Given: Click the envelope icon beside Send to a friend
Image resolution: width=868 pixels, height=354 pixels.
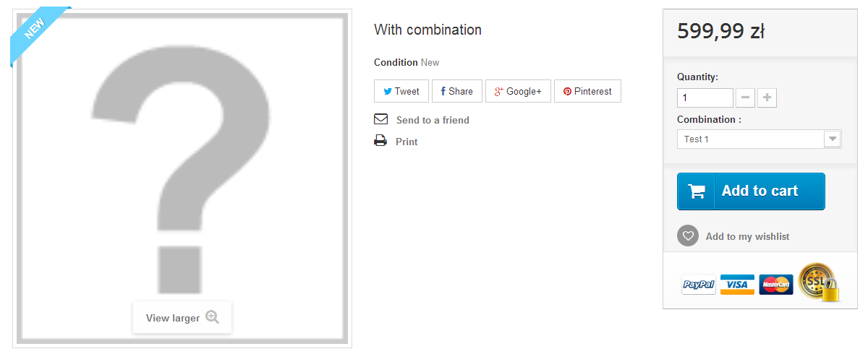Looking at the screenshot, I should coord(381,119).
